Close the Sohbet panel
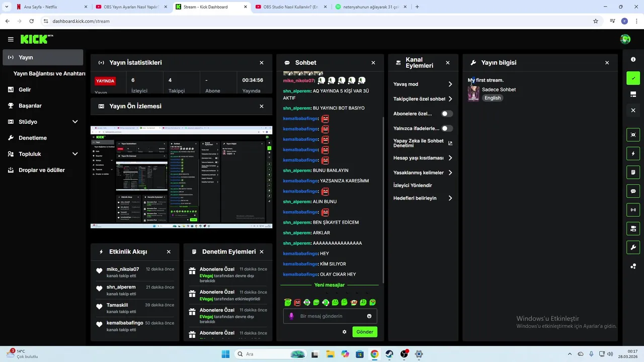This screenshot has width=644, height=362. 373,63
